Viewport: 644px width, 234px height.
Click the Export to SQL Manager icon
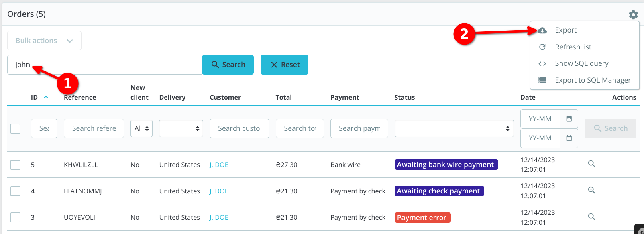click(542, 80)
